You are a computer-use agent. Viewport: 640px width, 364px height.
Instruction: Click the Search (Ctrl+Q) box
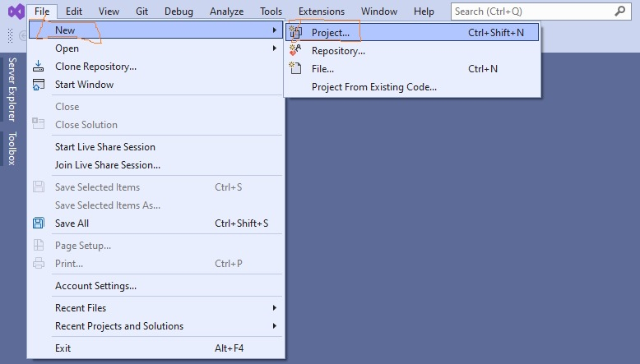click(x=540, y=12)
